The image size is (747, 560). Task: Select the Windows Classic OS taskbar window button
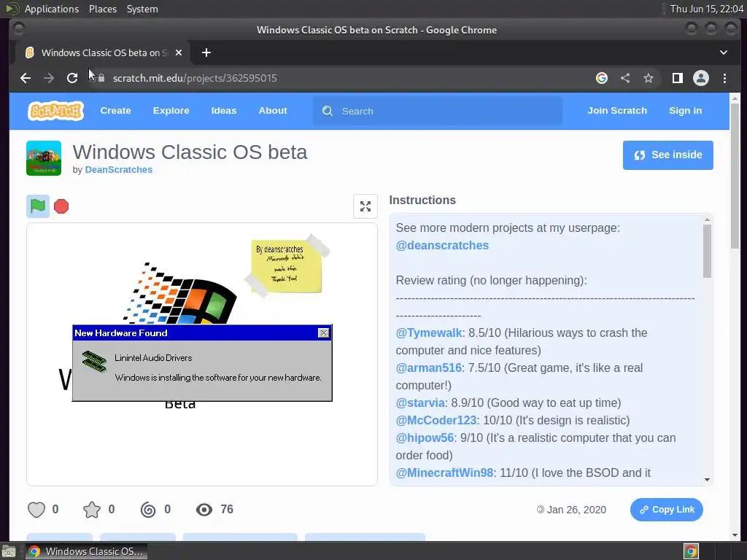(x=86, y=551)
